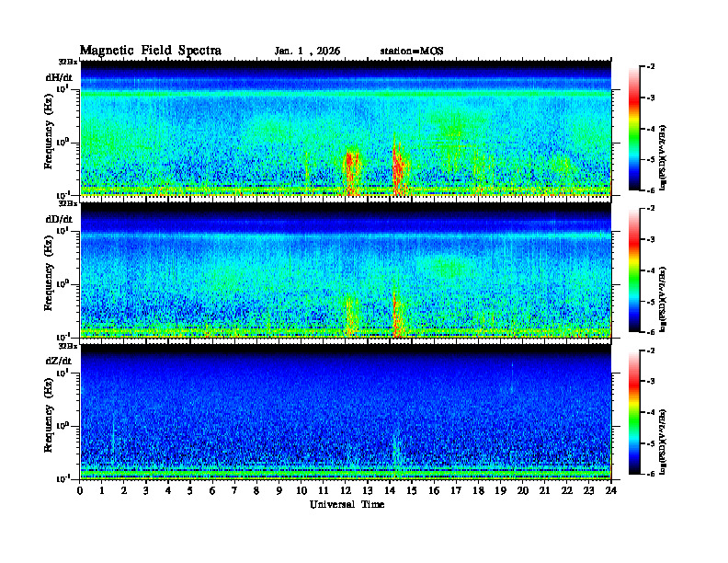Click hour 12 on the Universal Time axis

[x=346, y=491]
